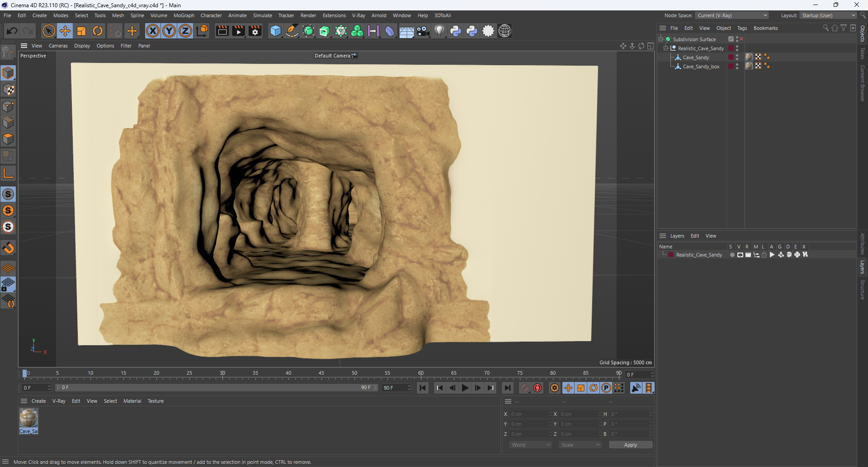The image size is (868, 467).
Task: Collapse the Subdivision Surface tree item
Action: [x=661, y=39]
